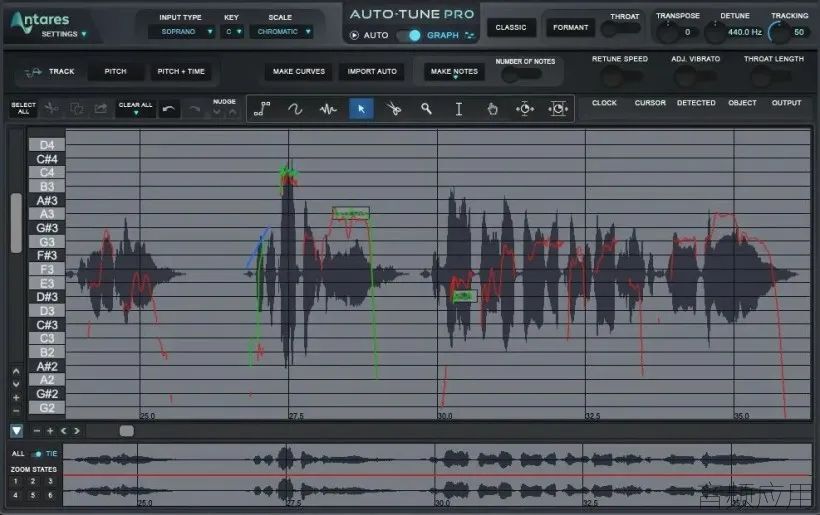The width and height of the screenshot is (820, 515).
Task: Recall zoom state 2
Action: click(32, 481)
